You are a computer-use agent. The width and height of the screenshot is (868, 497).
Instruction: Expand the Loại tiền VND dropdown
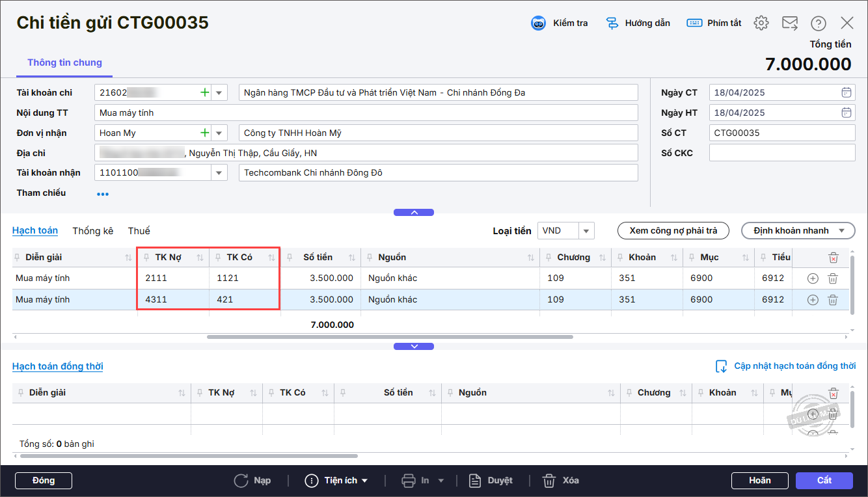coord(586,231)
